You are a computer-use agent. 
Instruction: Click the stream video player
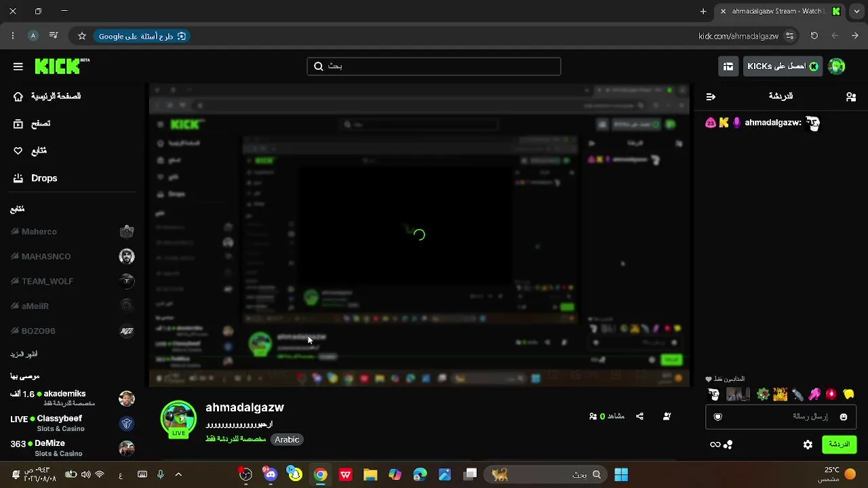coord(419,235)
